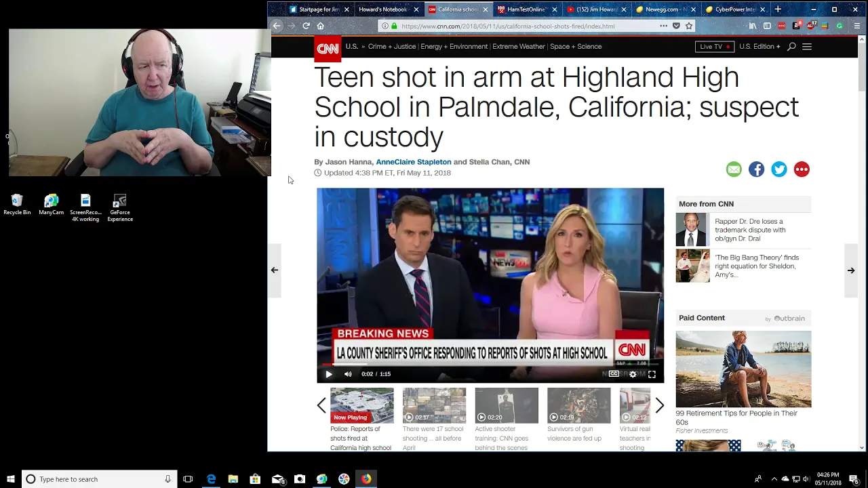868x488 pixels.
Task: Click the Live TV button
Action: [x=715, y=47]
